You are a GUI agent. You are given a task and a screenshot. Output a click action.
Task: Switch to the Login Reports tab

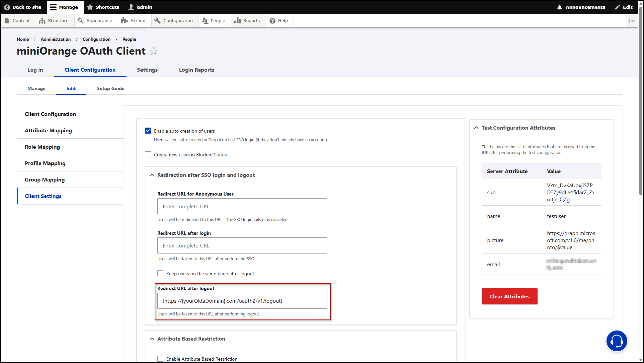click(196, 70)
